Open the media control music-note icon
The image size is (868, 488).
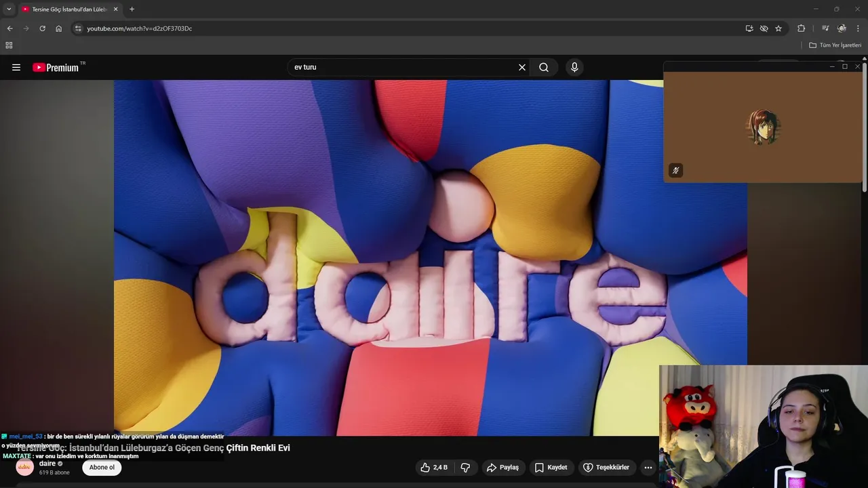tap(825, 28)
